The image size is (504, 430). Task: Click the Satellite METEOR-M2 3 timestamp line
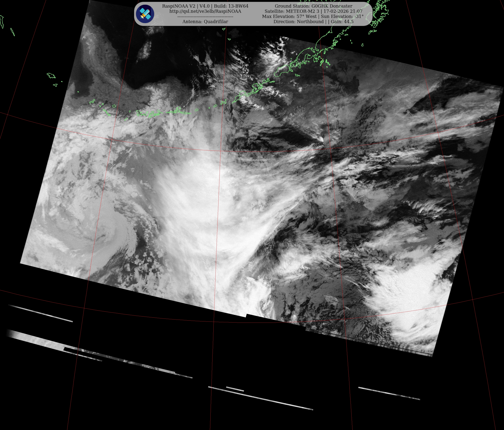click(313, 11)
